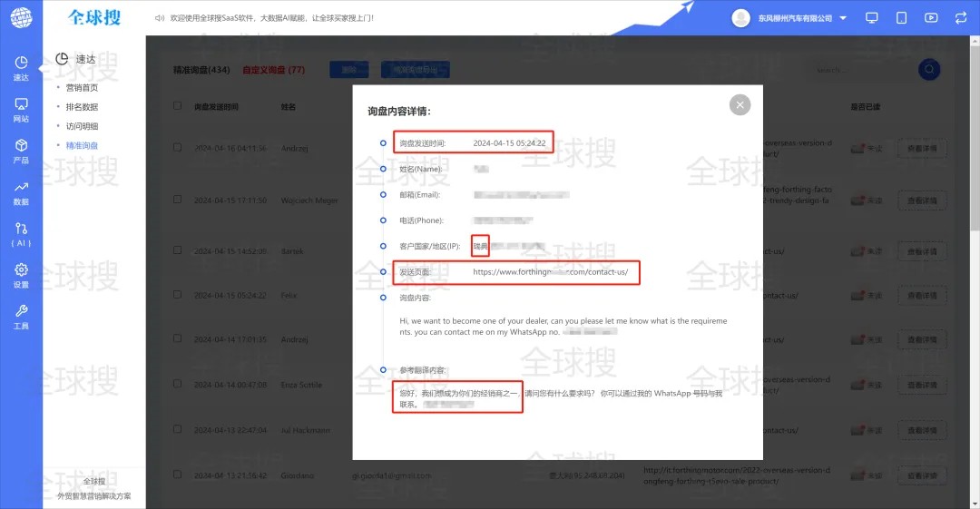Screen dimensions: 980x509
Task: Click the scrollbar down arrow
Action: (x=975, y=504)
